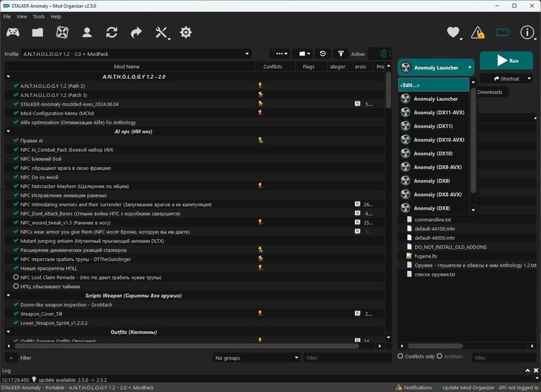Screen dimensions: 541x392
Task: Focus the data pane Filter field
Action: click(504, 358)
